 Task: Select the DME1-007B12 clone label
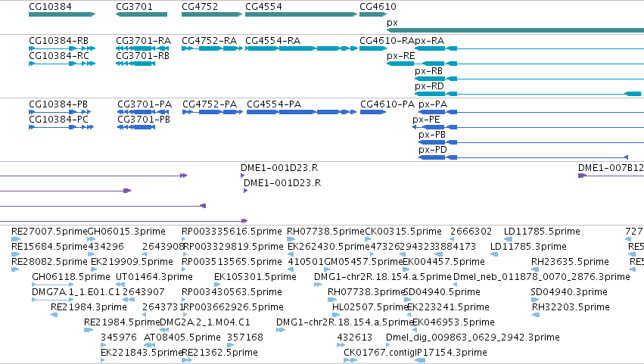click(x=611, y=168)
